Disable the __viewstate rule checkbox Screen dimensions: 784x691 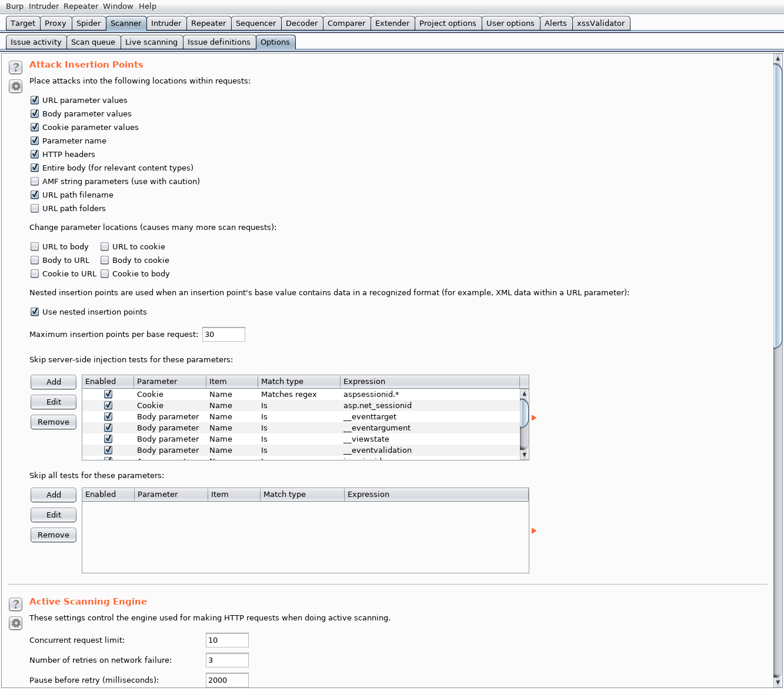108,439
